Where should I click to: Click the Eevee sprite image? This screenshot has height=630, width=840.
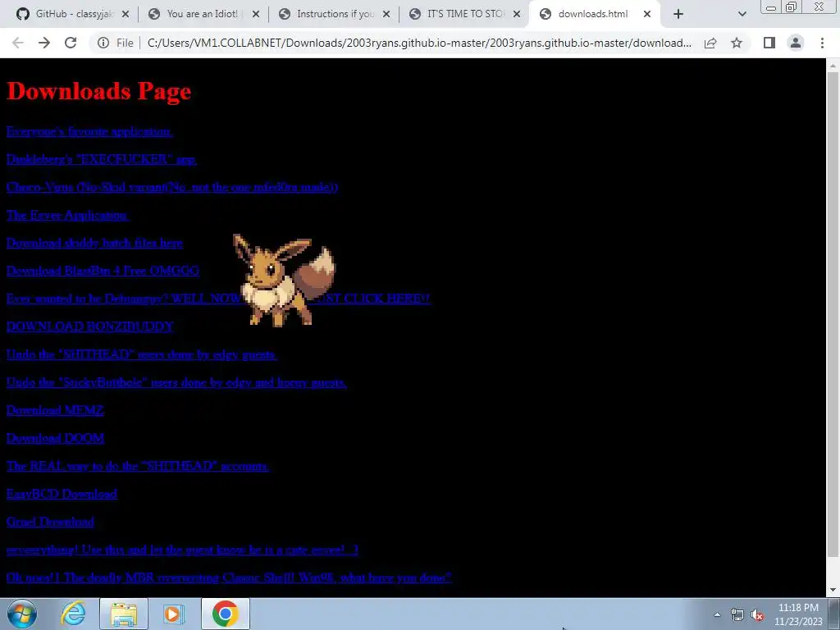pos(284,281)
